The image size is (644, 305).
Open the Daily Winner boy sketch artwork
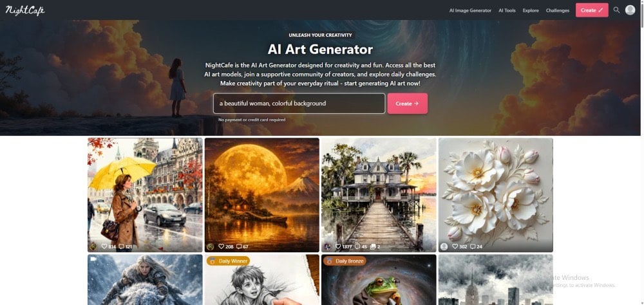point(261,279)
